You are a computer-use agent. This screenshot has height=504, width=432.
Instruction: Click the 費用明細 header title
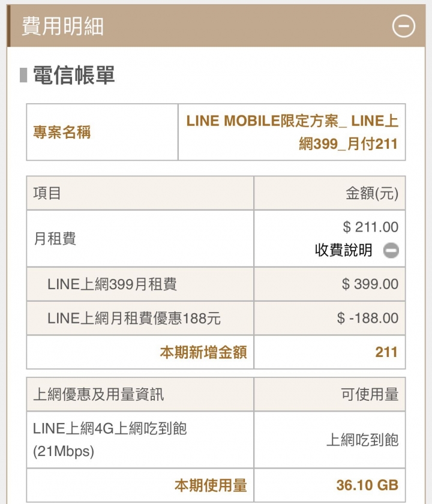pos(62,26)
